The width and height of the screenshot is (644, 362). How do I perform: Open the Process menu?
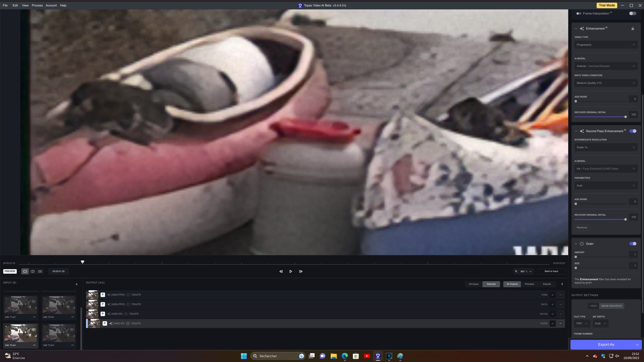click(x=37, y=5)
